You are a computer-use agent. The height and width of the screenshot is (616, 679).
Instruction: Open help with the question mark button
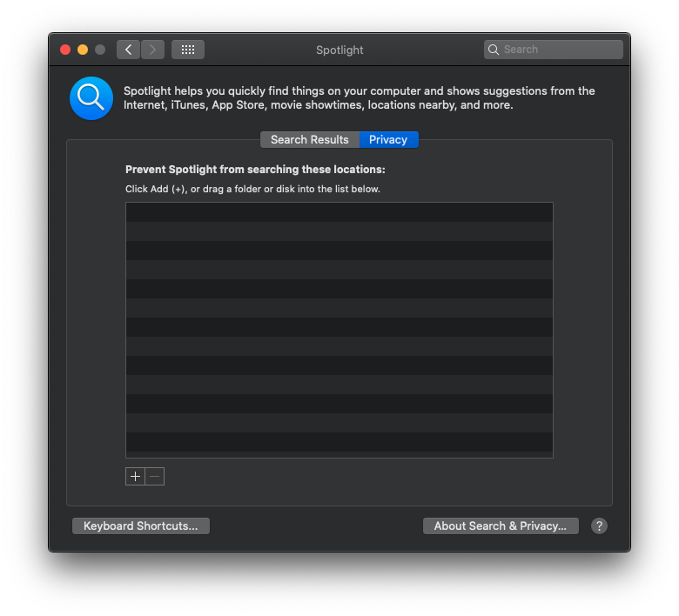[599, 526]
